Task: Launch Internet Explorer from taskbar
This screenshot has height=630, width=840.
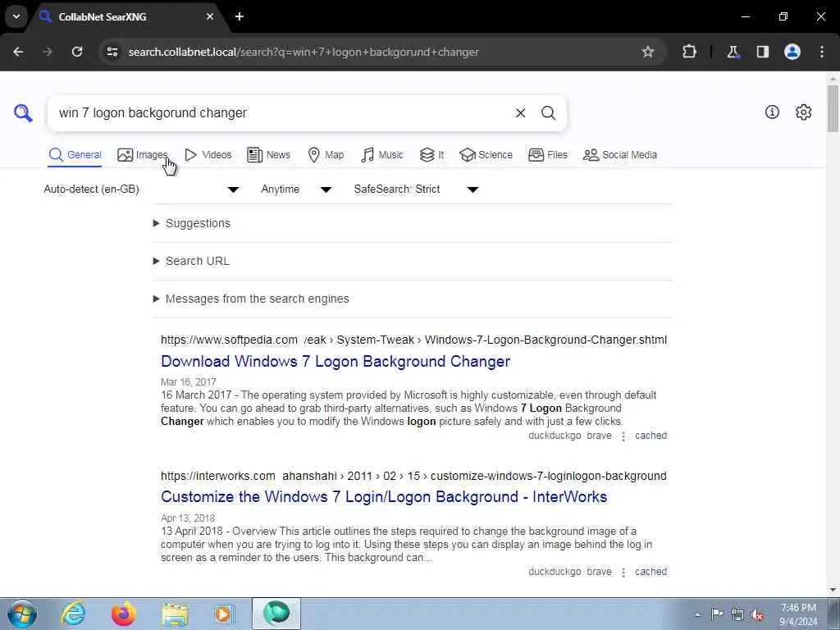Action: point(73,614)
